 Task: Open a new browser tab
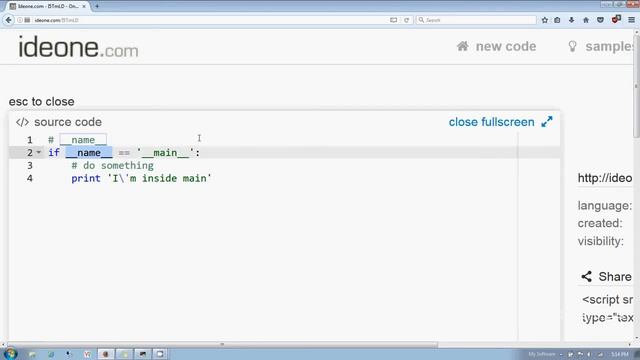(x=97, y=6)
